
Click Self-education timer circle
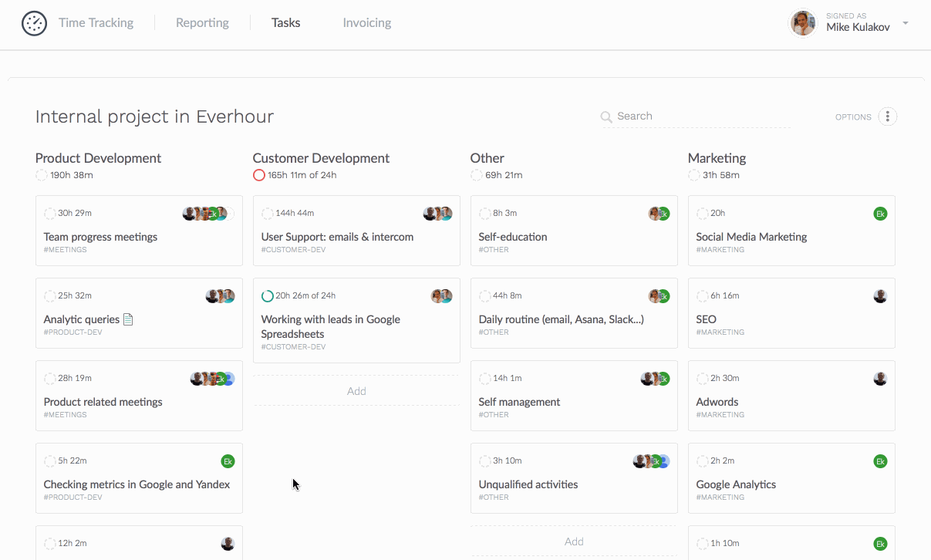pyautogui.click(x=485, y=214)
